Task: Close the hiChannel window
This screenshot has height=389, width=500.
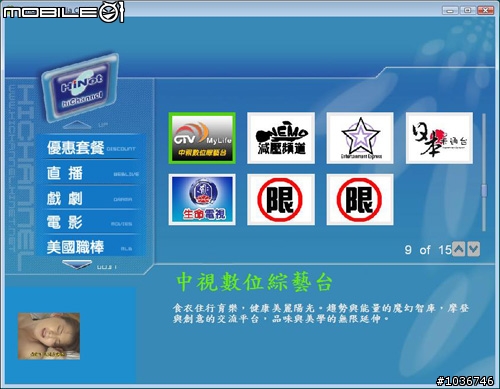Action: (485, 10)
